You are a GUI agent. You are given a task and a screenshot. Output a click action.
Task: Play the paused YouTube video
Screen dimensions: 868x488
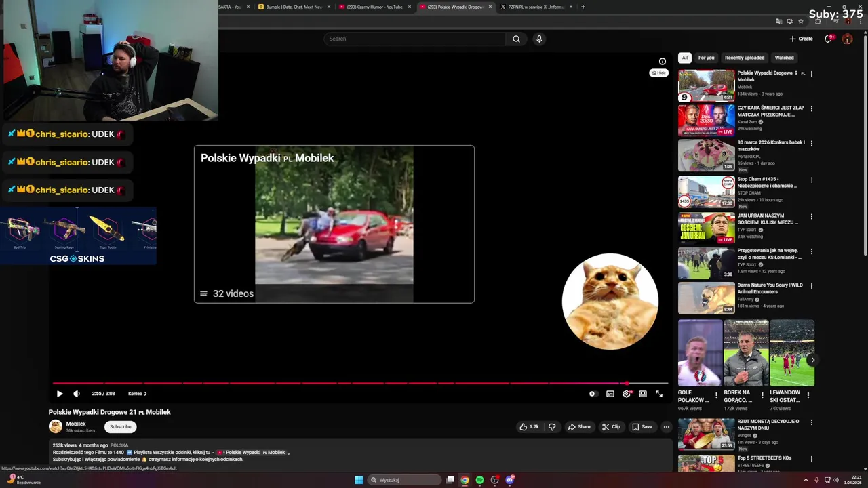click(x=60, y=394)
